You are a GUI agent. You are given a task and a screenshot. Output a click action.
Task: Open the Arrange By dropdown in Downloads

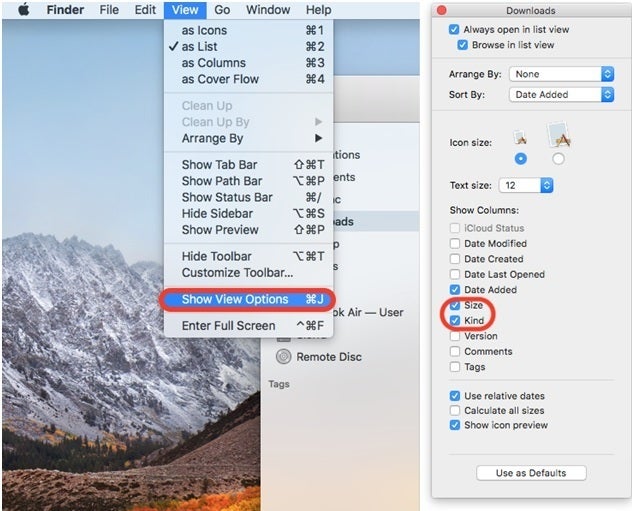[561, 74]
